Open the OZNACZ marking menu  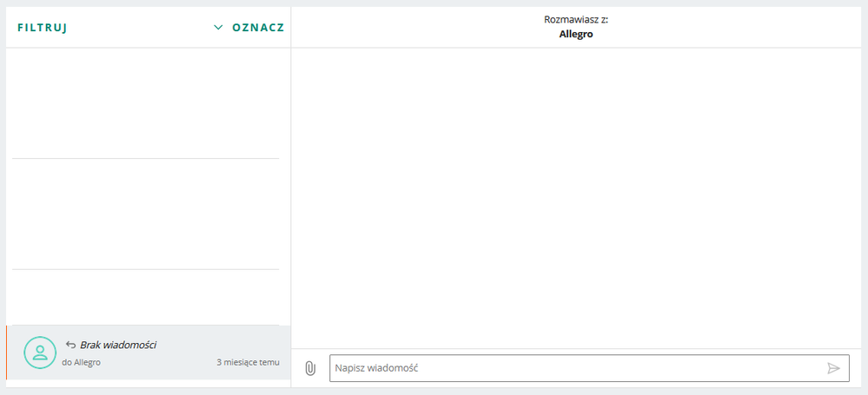pos(258,28)
